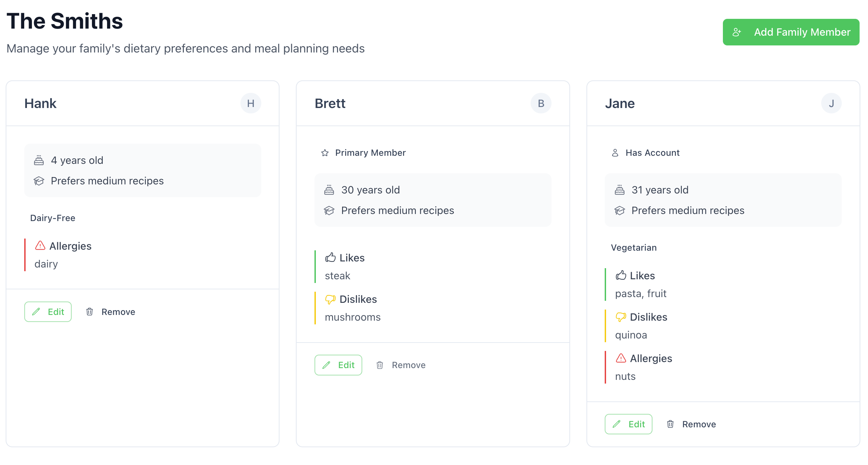Click the graduation cap icon on Brett's recipe preference
868x465 pixels.
coord(329,210)
